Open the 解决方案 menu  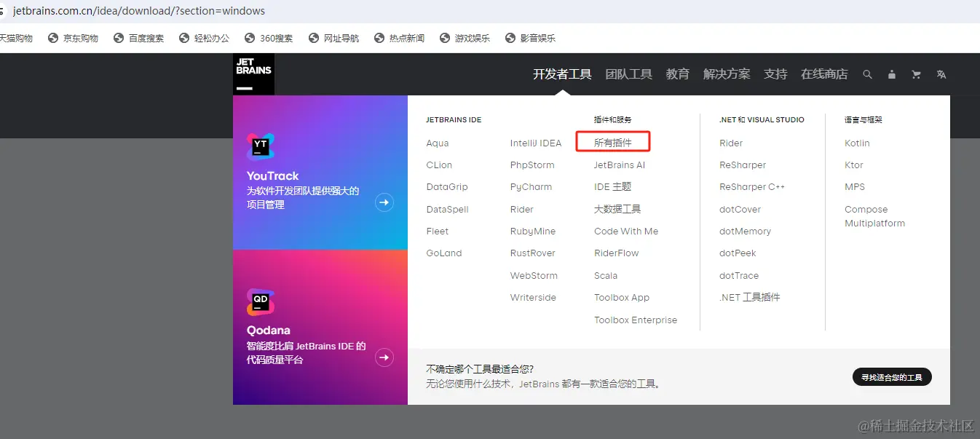point(727,74)
